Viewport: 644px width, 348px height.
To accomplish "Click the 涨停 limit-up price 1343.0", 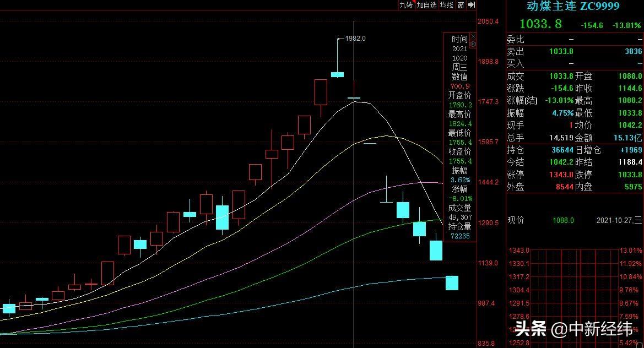I will click(561, 175).
